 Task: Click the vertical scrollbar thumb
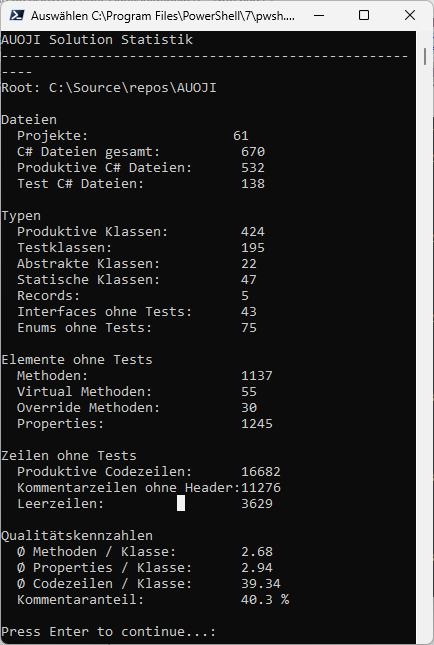(425, 56)
